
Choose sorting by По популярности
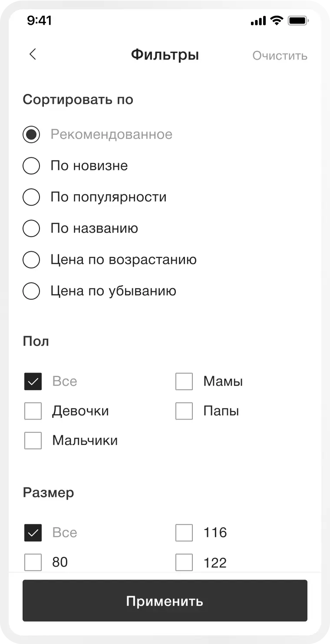31,197
